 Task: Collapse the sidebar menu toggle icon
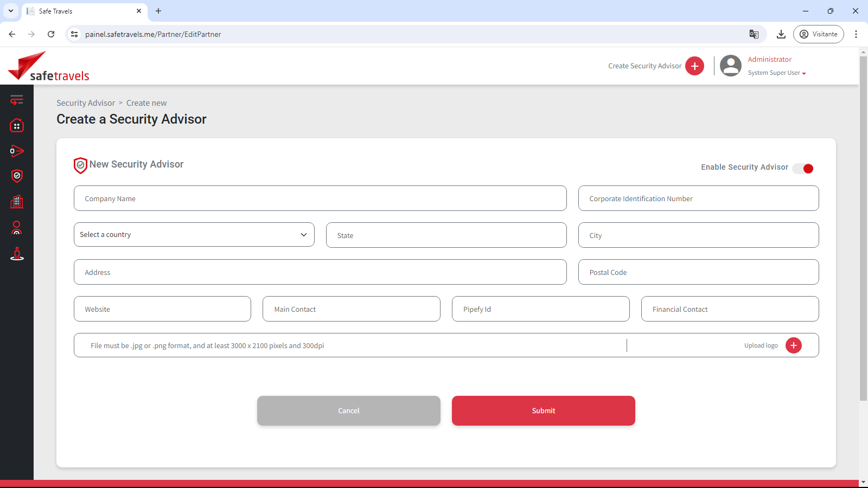tap(17, 100)
